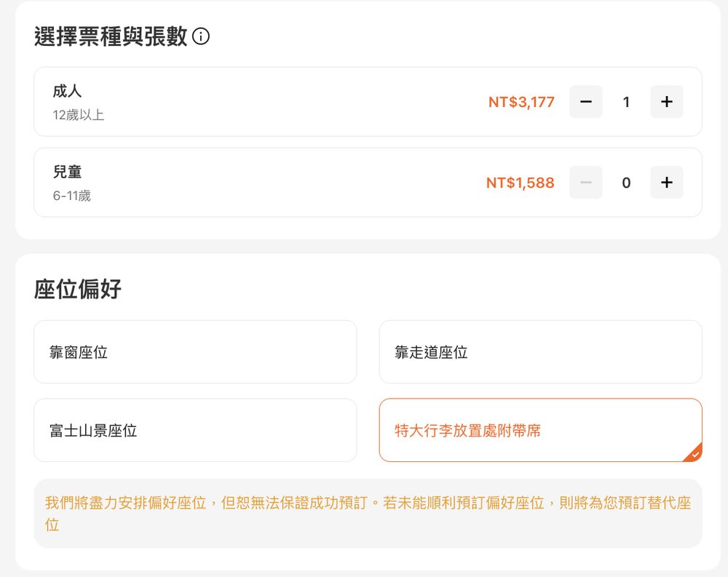Select the 靠窗座位 window seat preference

point(194,351)
